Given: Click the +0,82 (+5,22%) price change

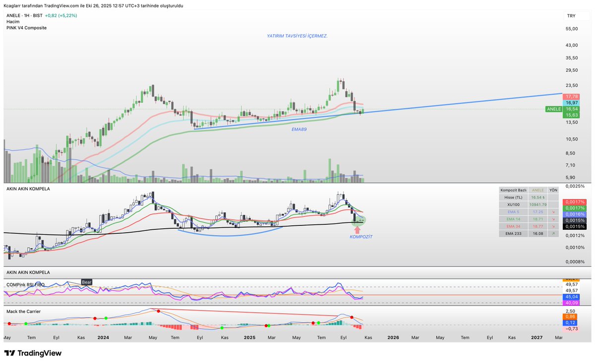Looking at the screenshot, I should 61,16.
